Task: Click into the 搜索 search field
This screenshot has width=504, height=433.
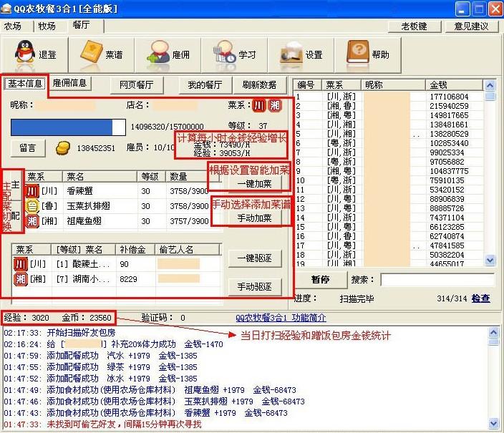Action: [437, 280]
